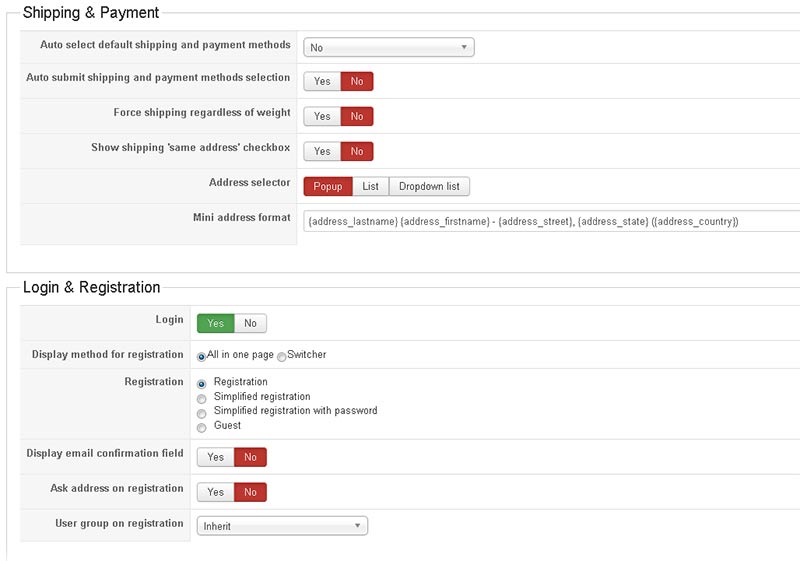Turn on Ask address on registration
The image size is (800, 561).
216,493
